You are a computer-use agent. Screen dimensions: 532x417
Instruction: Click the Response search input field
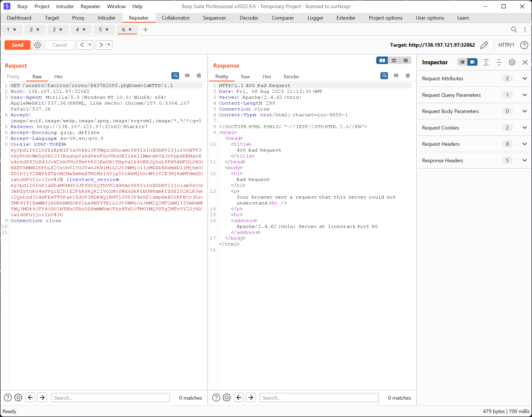click(319, 398)
